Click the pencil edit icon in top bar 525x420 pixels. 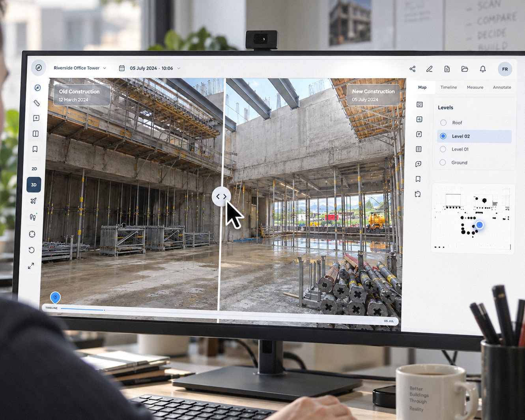point(430,69)
